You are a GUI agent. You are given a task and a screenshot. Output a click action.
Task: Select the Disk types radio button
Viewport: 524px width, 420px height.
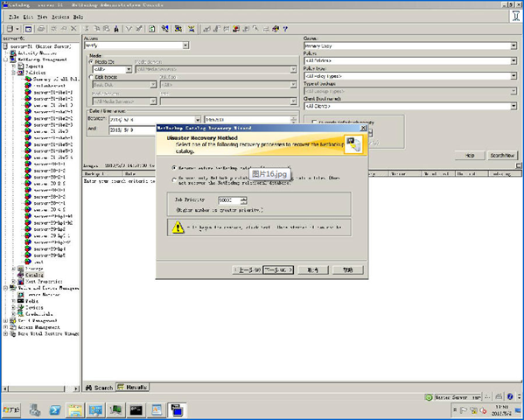tap(91, 77)
